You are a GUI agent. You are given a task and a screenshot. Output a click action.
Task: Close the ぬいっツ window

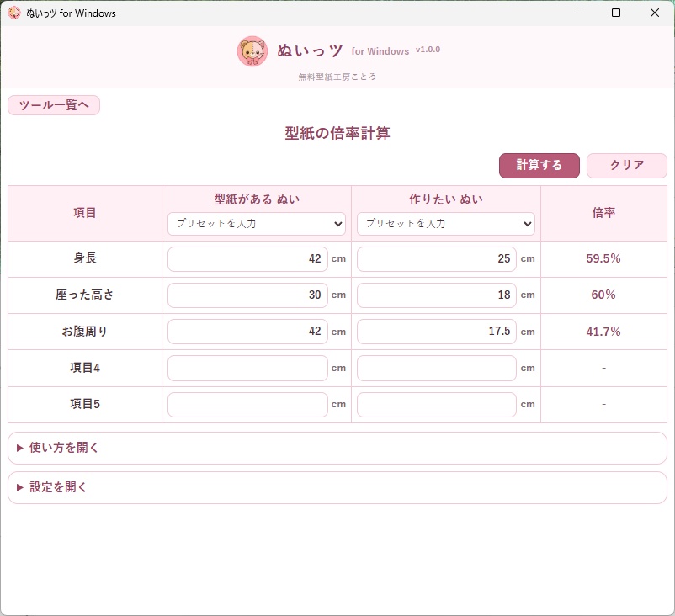pos(654,13)
